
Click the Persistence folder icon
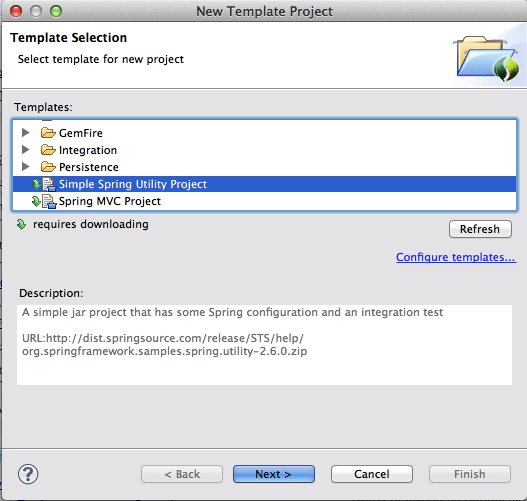pyautogui.click(x=48, y=167)
